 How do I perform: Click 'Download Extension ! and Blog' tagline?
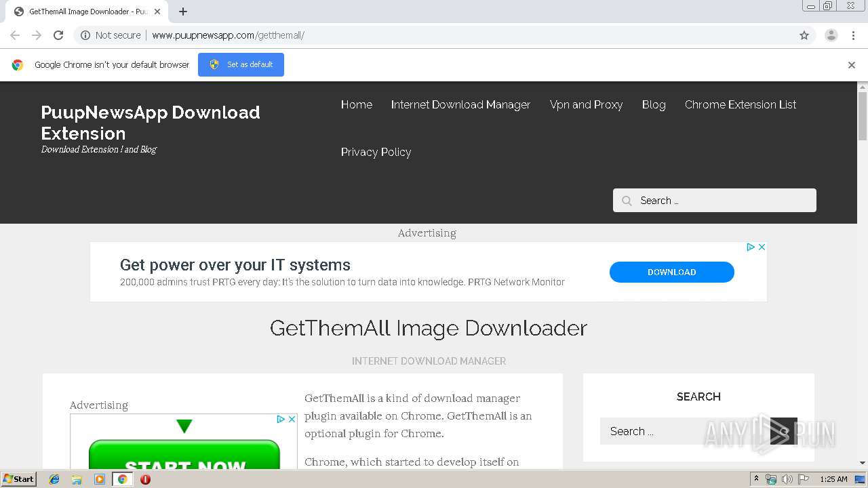[x=99, y=149]
